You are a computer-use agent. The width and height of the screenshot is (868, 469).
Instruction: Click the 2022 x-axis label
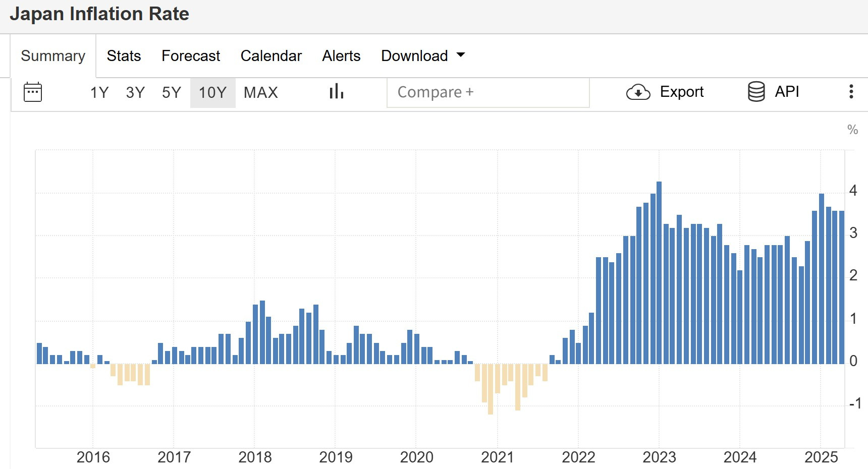point(578,457)
